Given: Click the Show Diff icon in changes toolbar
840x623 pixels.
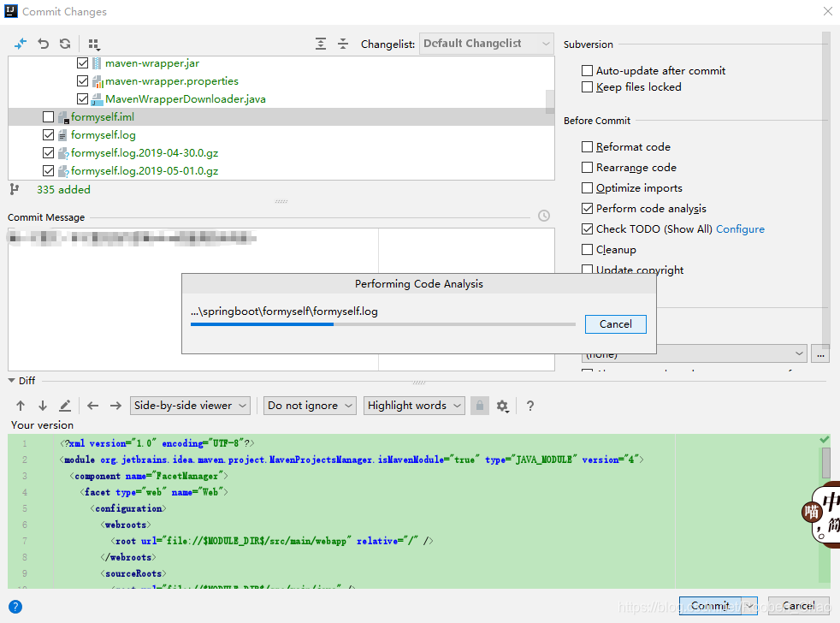Looking at the screenshot, I should [21, 44].
